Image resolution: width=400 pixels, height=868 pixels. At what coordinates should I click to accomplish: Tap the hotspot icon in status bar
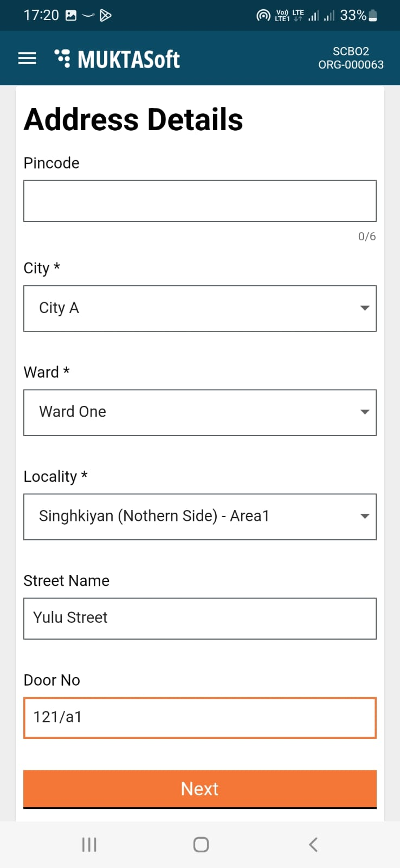point(263,15)
